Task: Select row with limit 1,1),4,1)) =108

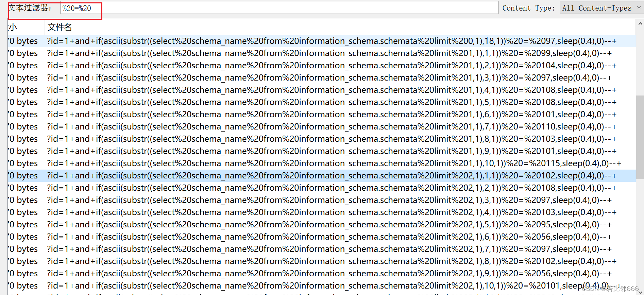Action: coord(322,90)
